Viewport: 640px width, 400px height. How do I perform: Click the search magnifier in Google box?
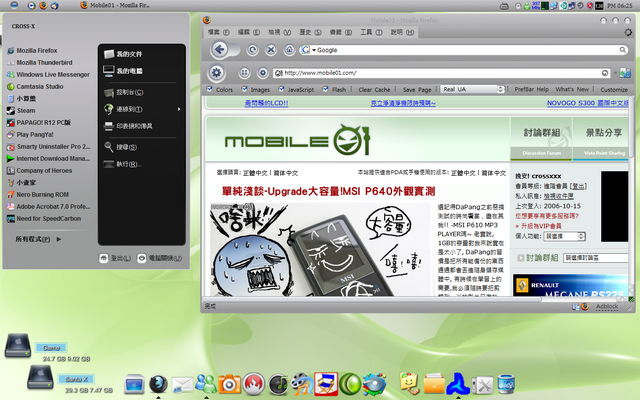[x=622, y=50]
